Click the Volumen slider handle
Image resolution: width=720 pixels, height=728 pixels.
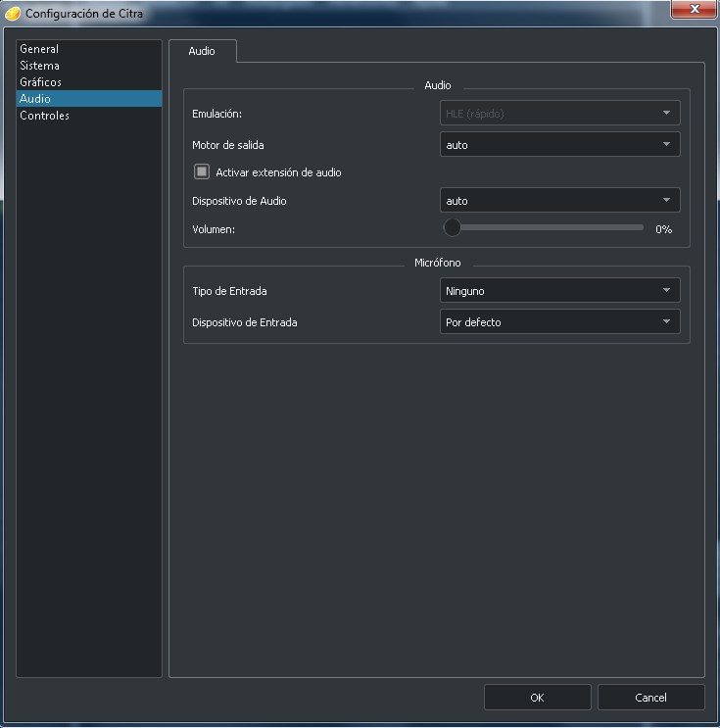453,227
